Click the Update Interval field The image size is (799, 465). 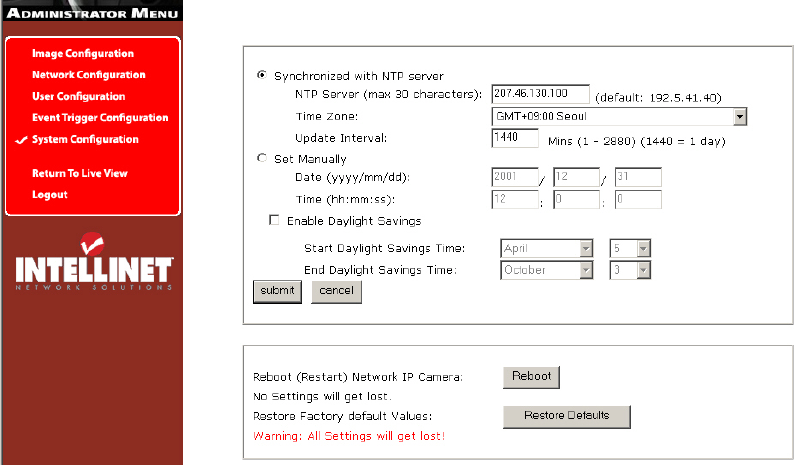(515, 138)
